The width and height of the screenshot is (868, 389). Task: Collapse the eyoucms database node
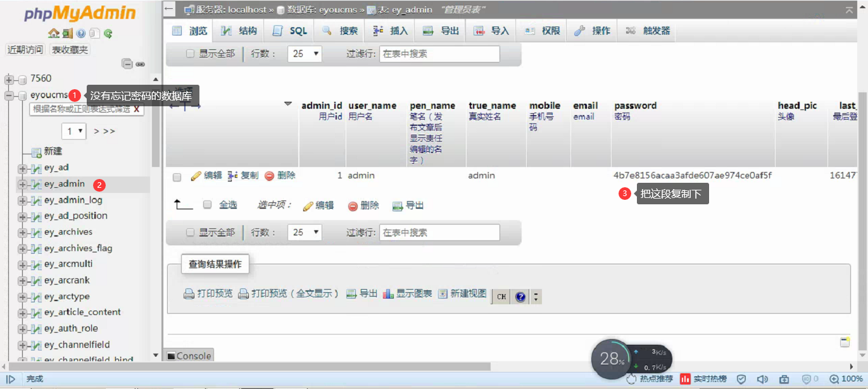[9, 96]
